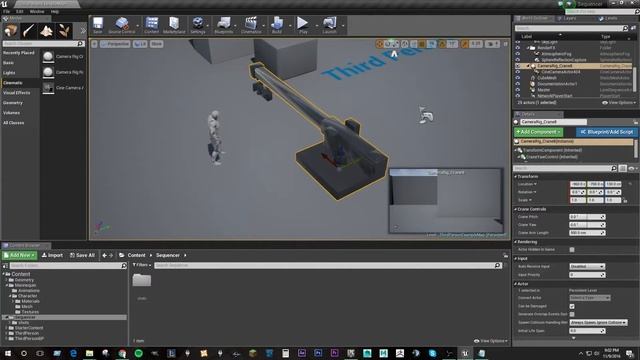Toggle scale snapping icon in viewport
Viewport: 640px width, 360px height.
[x=464, y=44]
